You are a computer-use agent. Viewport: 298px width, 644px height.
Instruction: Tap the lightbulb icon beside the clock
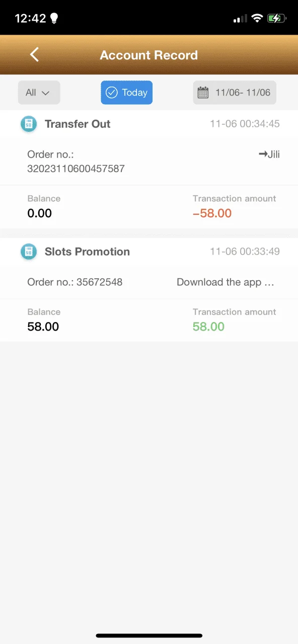click(54, 19)
